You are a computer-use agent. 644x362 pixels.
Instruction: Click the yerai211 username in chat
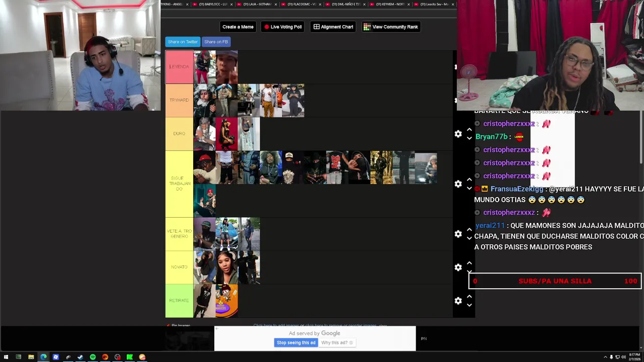[x=490, y=226]
